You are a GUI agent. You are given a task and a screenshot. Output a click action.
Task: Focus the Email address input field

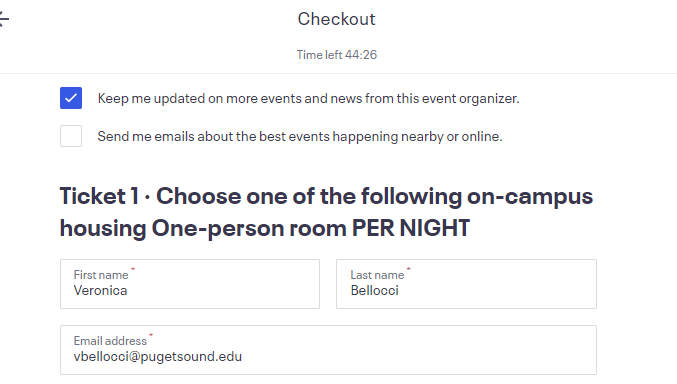(x=328, y=350)
